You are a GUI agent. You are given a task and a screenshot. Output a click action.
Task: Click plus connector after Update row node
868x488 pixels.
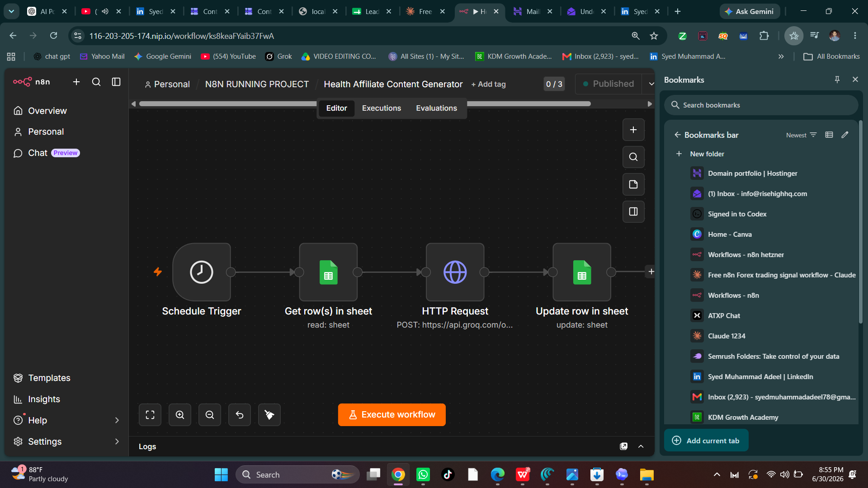point(651,272)
